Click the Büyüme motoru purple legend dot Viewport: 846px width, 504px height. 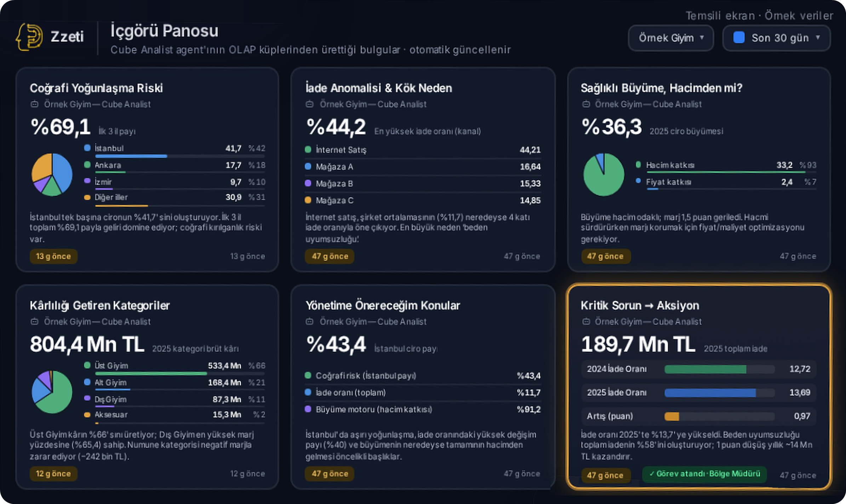(x=308, y=409)
